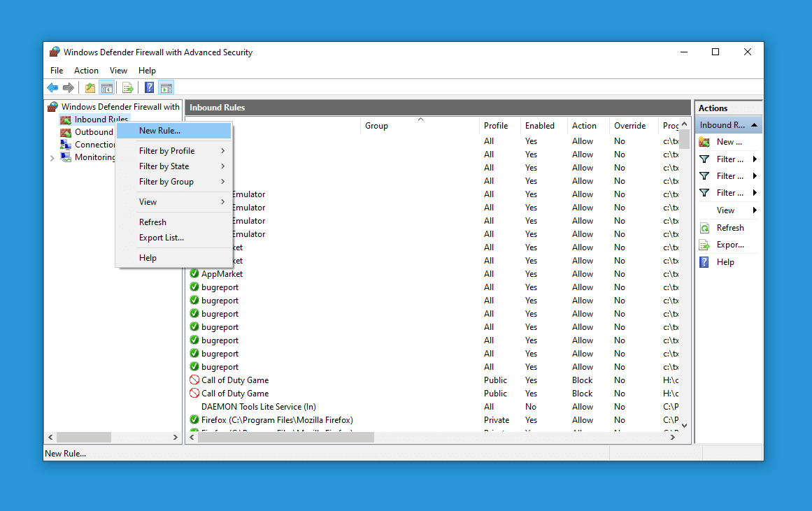The height and width of the screenshot is (511, 812).
Task: Expand the third Filter arrow in Actions pane
Action: coord(755,193)
